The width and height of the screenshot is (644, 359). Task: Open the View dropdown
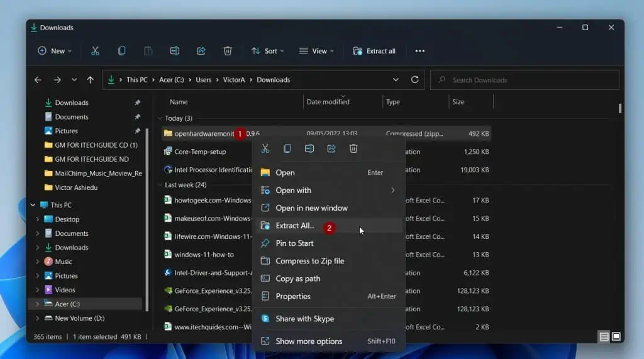tap(316, 51)
